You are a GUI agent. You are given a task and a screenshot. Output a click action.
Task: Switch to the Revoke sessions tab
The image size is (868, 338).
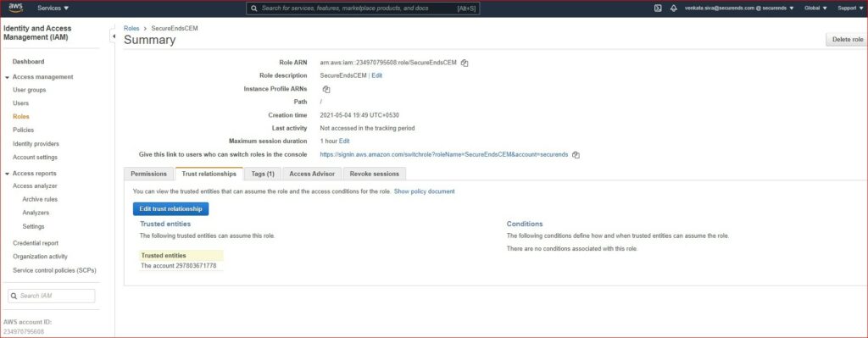(374, 174)
